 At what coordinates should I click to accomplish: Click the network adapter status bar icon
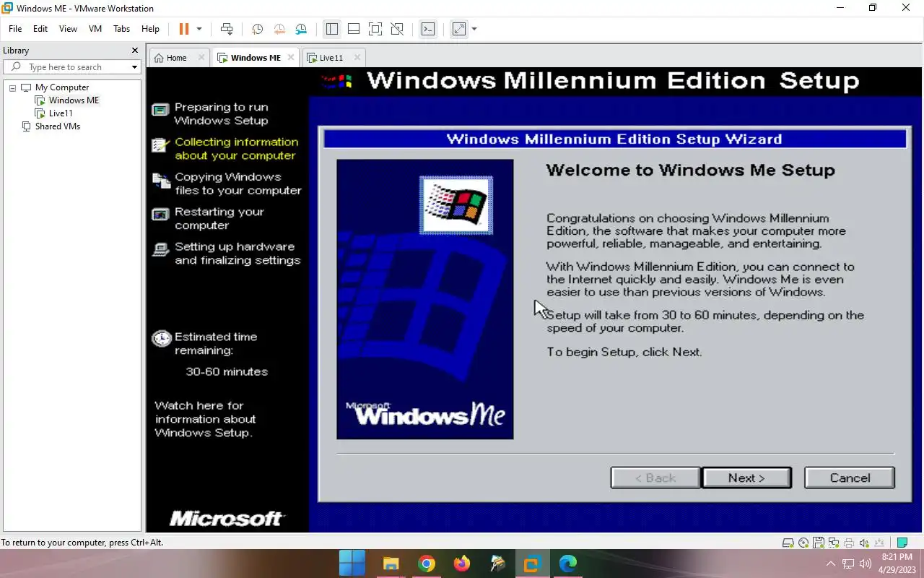[x=834, y=543]
